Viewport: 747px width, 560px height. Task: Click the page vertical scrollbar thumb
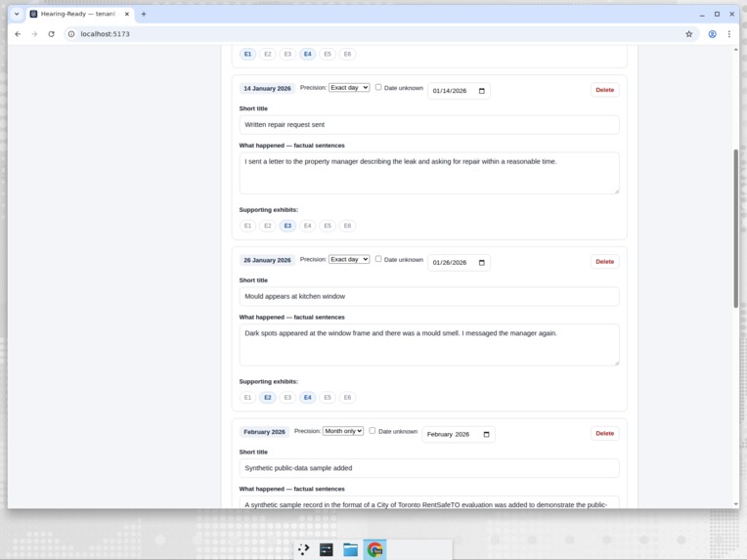(x=735, y=229)
